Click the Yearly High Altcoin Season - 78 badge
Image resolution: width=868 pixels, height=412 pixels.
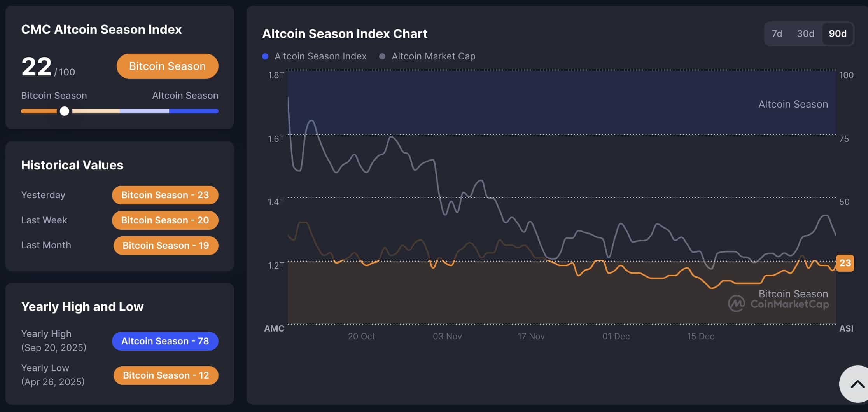165,341
